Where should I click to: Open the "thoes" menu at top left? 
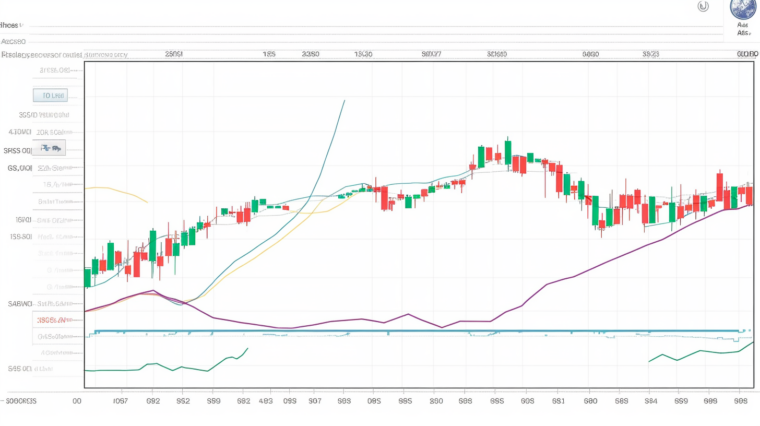14,25
